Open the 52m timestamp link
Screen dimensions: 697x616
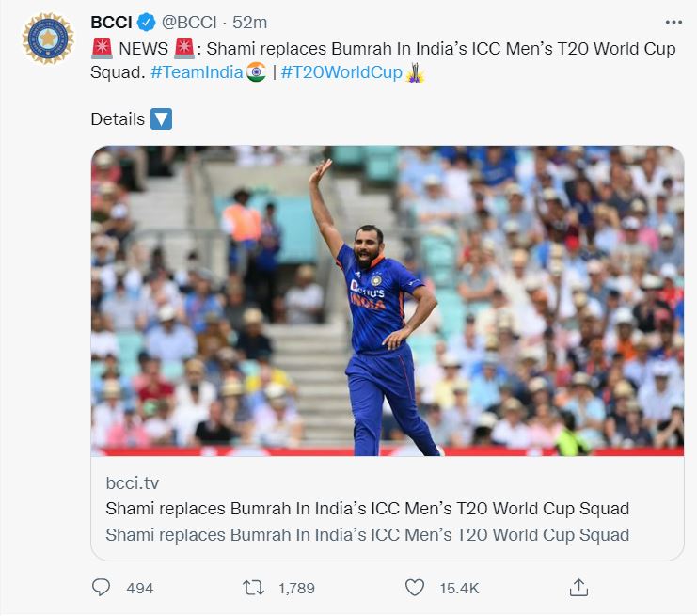pos(250,23)
